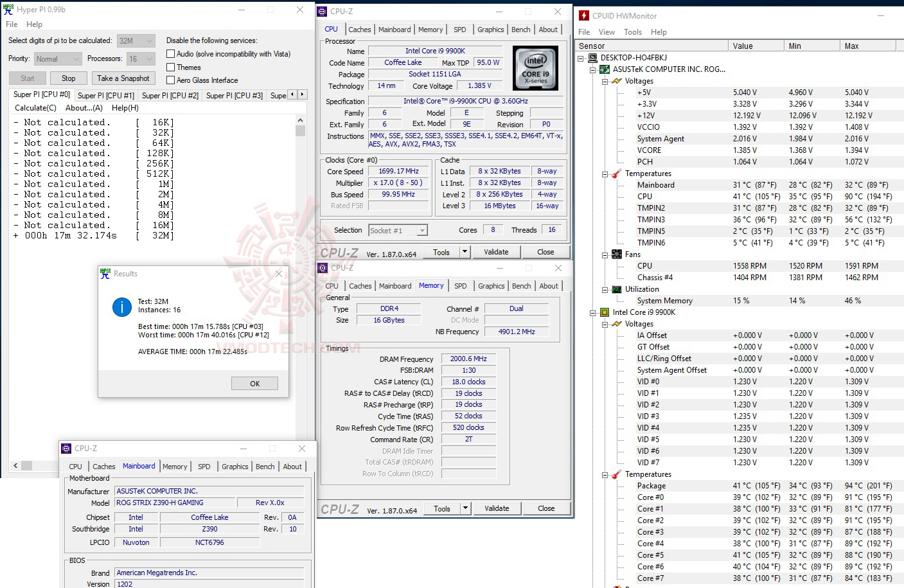The height and width of the screenshot is (588, 904).
Task: Click the info icon in the Results dialog
Action: pyautogui.click(x=121, y=307)
